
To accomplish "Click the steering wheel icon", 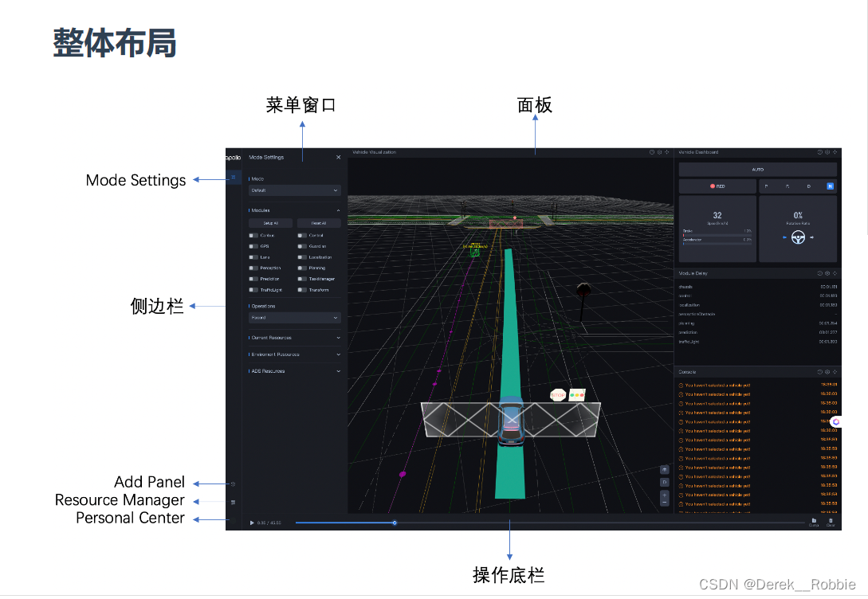I will [x=798, y=238].
